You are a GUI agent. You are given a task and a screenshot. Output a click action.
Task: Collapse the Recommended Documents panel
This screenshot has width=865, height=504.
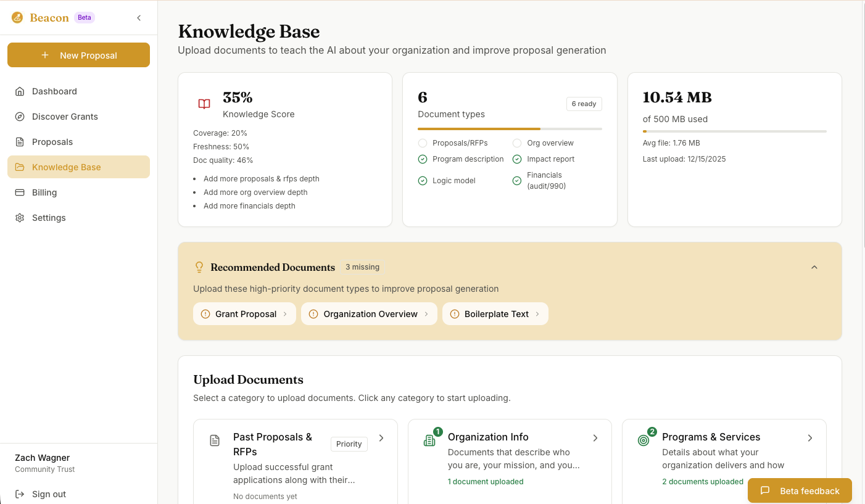814,267
